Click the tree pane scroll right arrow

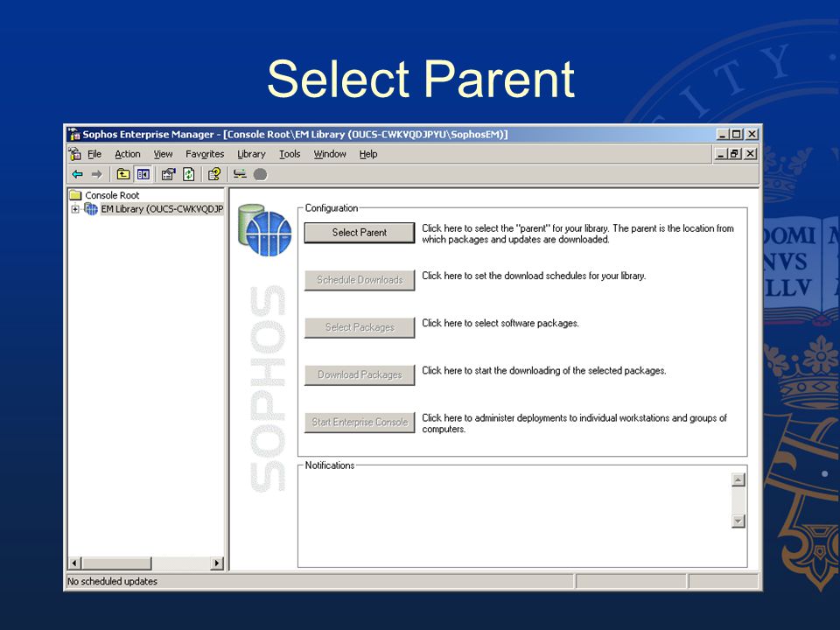pos(217,563)
